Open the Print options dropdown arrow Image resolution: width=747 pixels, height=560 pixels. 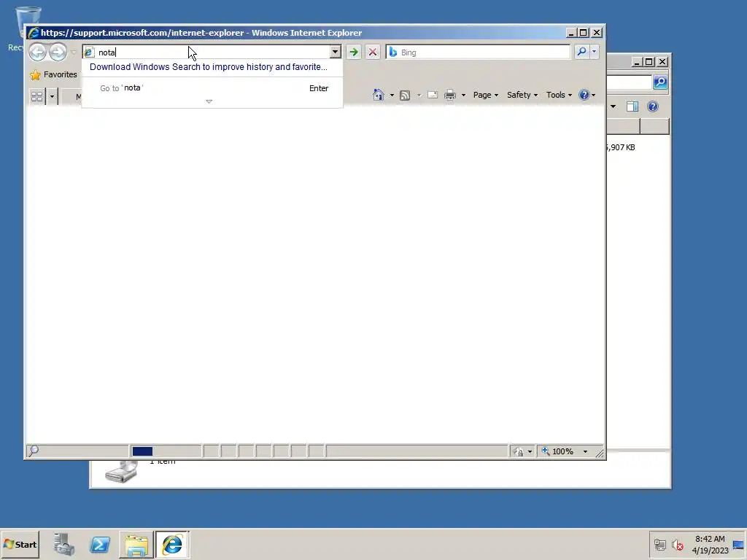point(463,96)
